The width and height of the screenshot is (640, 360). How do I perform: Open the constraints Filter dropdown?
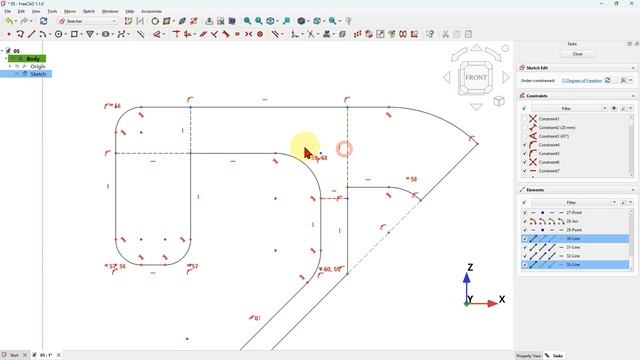click(x=569, y=108)
